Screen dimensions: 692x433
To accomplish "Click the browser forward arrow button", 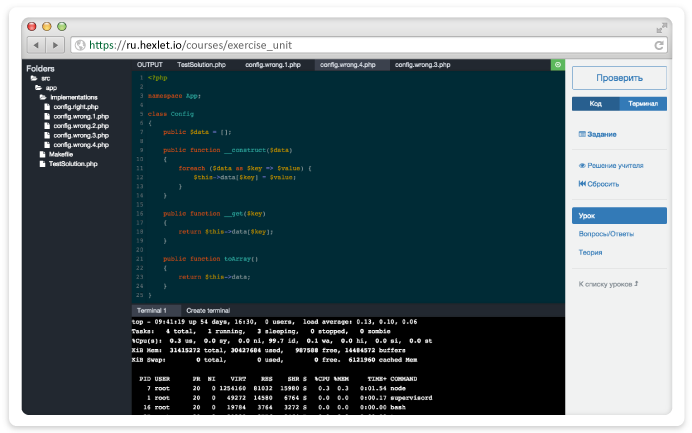I will click(56, 45).
